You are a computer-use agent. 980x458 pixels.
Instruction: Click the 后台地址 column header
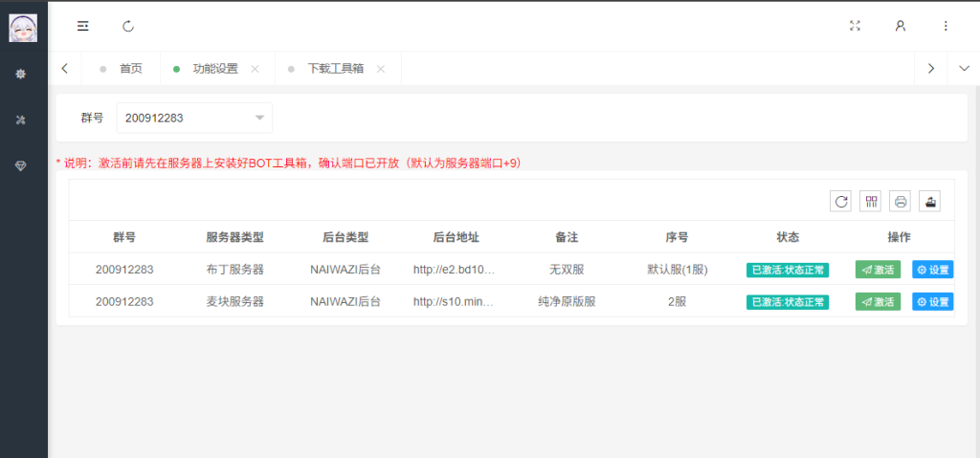(457, 237)
